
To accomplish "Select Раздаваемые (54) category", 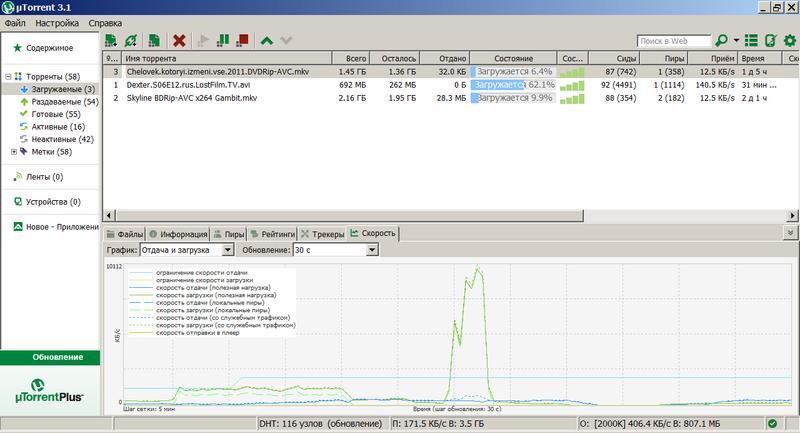I will (x=65, y=101).
